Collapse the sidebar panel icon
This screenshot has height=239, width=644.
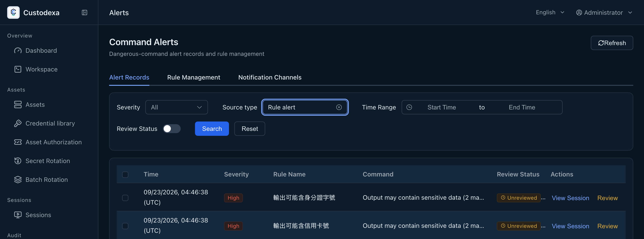85,13
